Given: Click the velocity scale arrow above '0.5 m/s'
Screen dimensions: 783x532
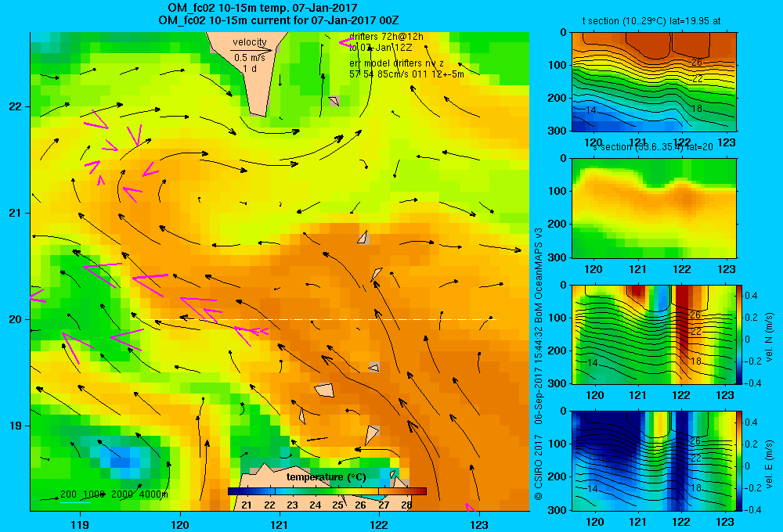Looking at the screenshot, I should point(251,50).
